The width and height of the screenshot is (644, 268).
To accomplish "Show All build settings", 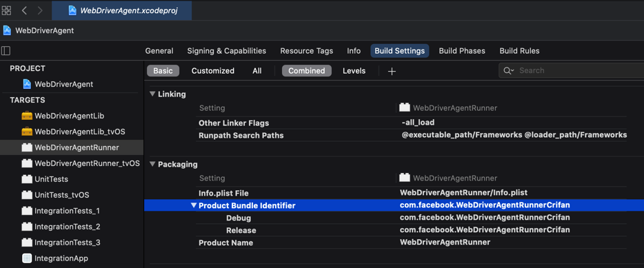I will [257, 70].
